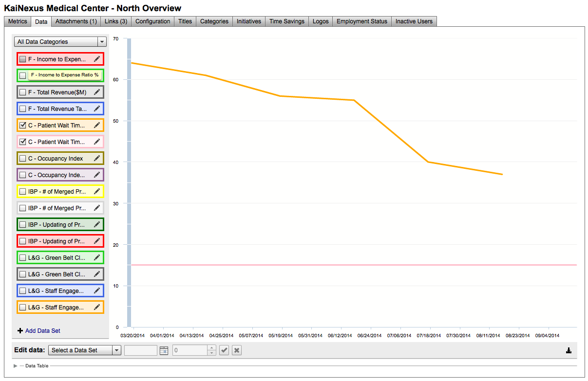Switch to the Configuration tab

click(x=153, y=21)
